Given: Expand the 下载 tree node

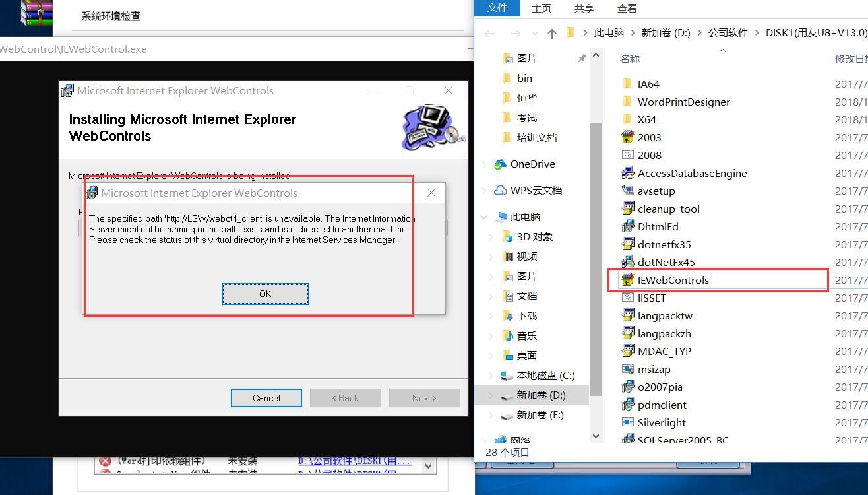Looking at the screenshot, I should [x=491, y=315].
